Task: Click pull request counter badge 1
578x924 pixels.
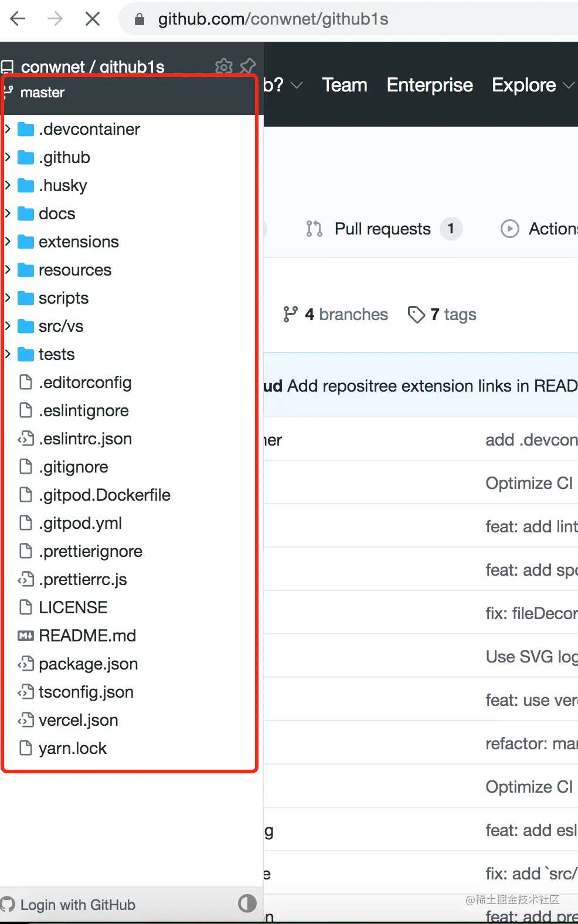Action: (451, 229)
